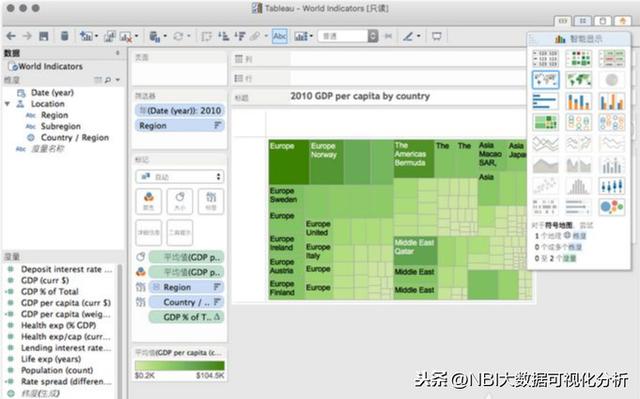The height and width of the screenshot is (399, 640).
Task: Open dropdown arrow beside highlight pen
Action: (x=419, y=36)
